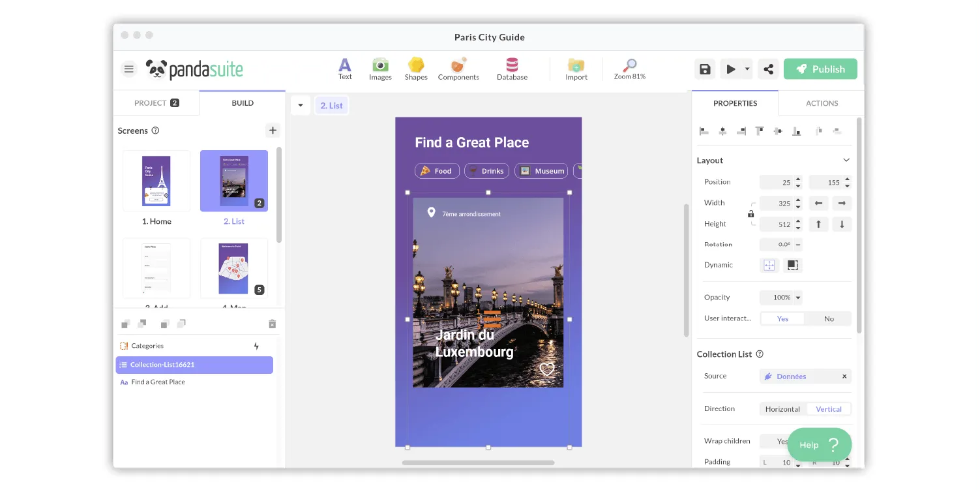Click the save project icon

point(705,69)
